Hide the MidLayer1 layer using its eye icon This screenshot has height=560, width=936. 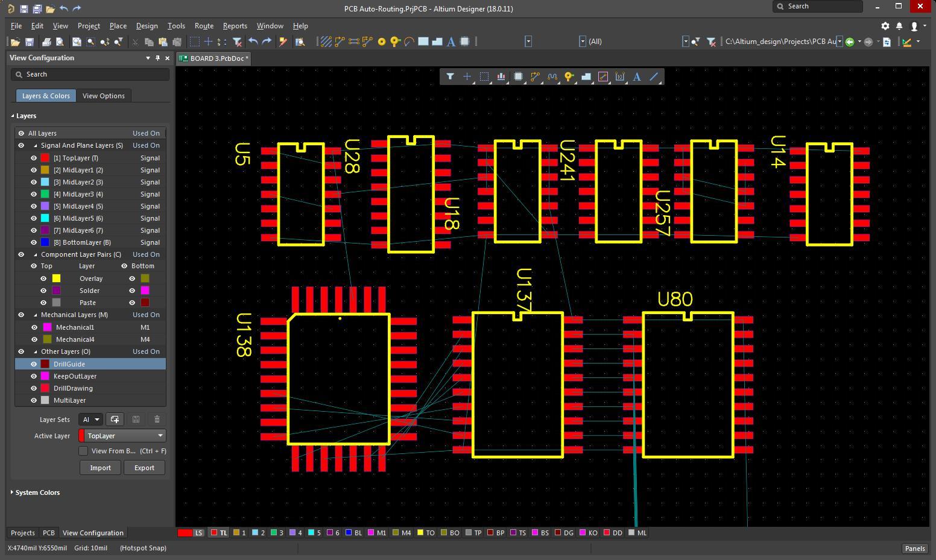[x=34, y=170]
